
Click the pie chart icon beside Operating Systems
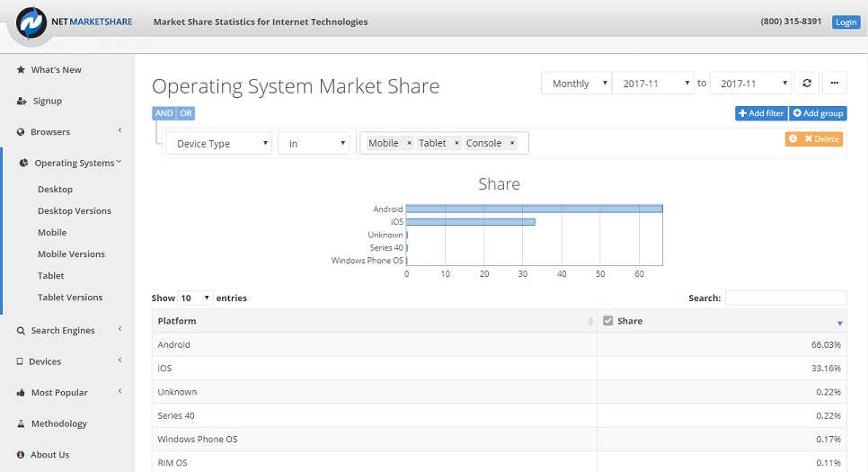pyautogui.click(x=23, y=163)
